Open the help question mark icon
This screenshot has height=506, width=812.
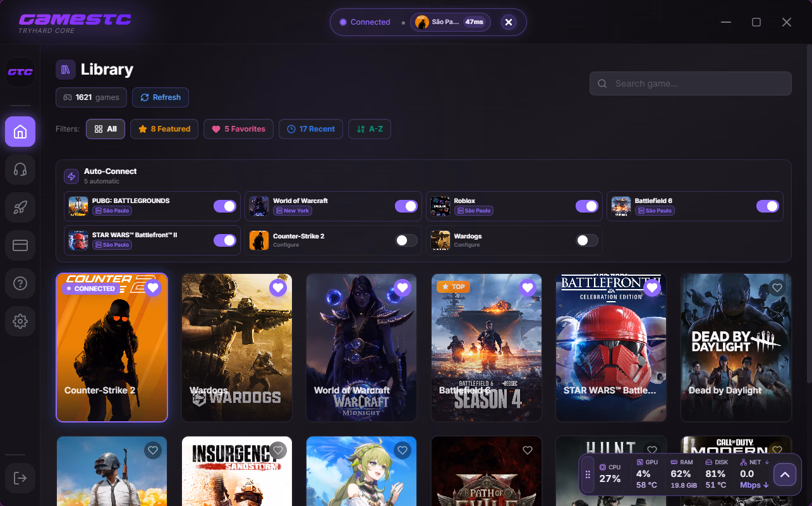coord(20,283)
